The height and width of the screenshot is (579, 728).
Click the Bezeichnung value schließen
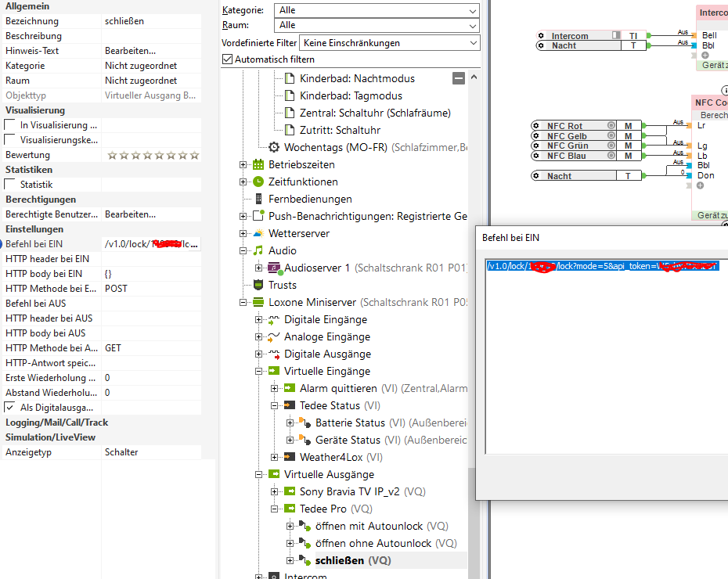pos(151,21)
